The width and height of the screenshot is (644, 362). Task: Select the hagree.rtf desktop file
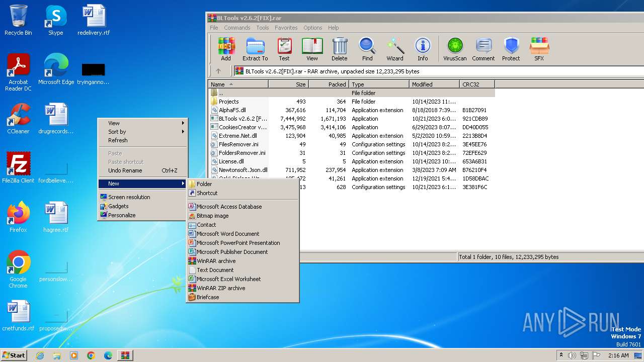(x=56, y=217)
